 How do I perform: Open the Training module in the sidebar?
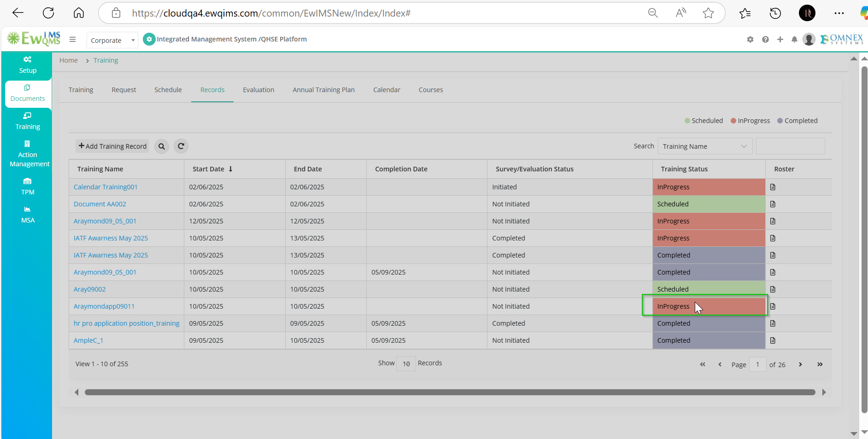[x=28, y=122]
